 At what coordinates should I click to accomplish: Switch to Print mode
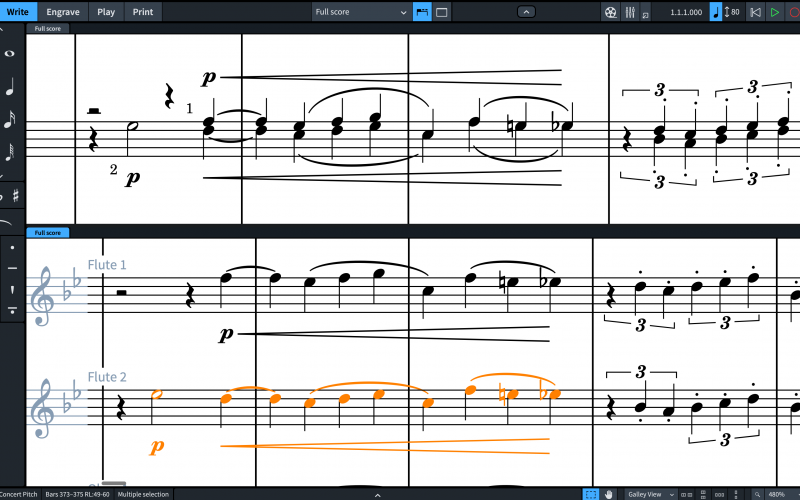click(143, 12)
